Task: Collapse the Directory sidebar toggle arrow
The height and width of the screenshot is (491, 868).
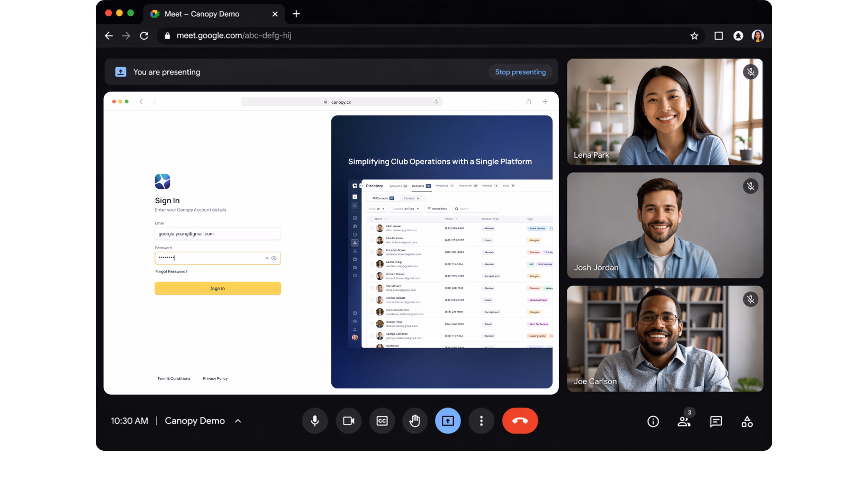Action: point(361,186)
